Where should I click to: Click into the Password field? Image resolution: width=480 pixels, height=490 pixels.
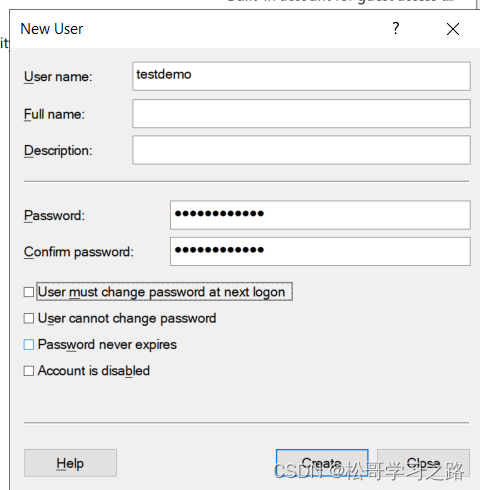[320, 215]
